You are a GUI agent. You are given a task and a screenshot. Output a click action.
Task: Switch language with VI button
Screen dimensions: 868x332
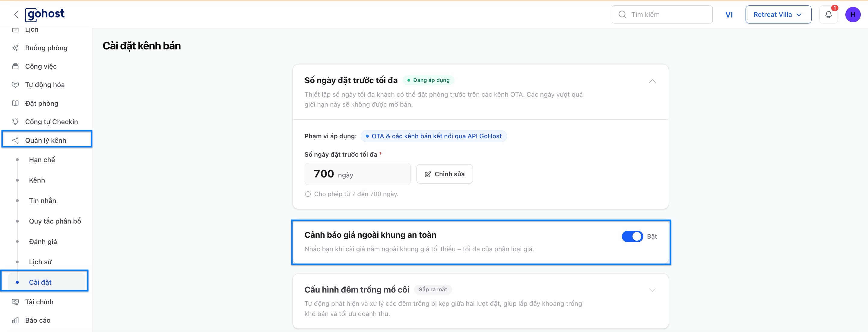click(729, 14)
